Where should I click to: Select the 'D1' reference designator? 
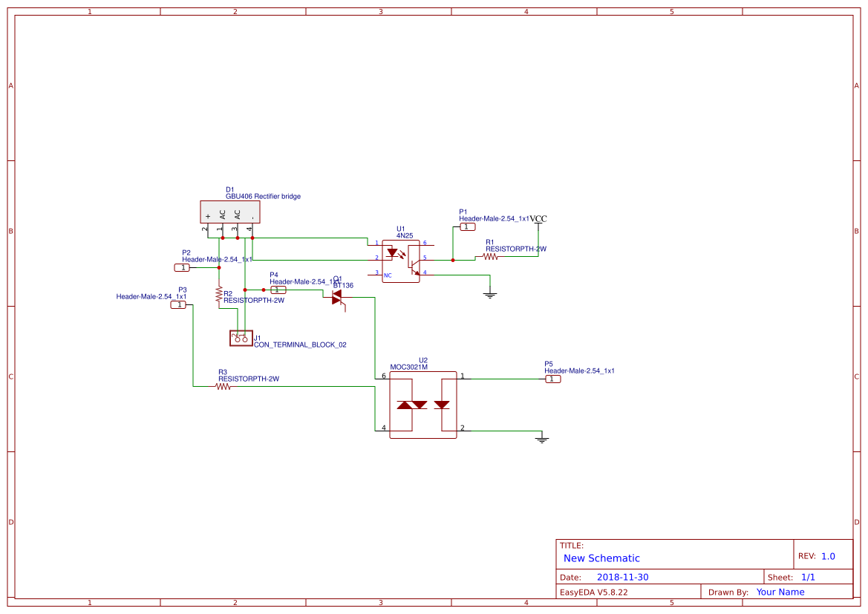point(229,190)
